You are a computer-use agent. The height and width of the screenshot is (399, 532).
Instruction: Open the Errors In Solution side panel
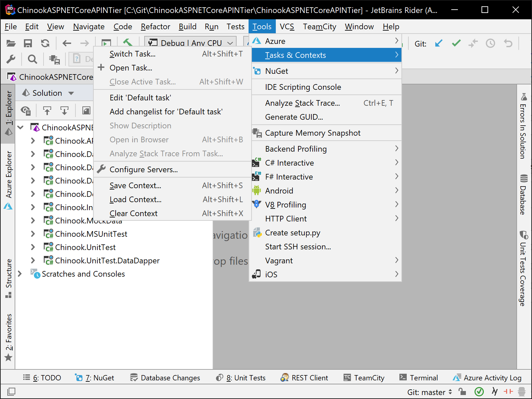pos(523,126)
